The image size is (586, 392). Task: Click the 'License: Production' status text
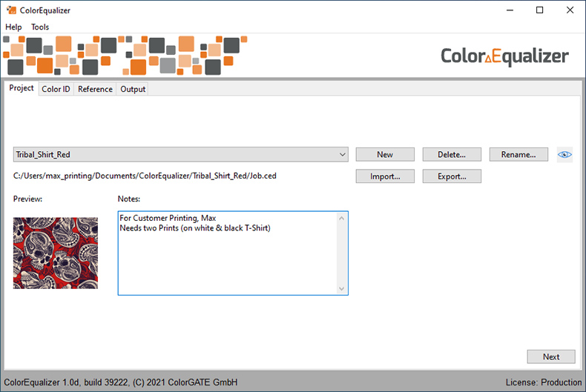click(x=544, y=382)
